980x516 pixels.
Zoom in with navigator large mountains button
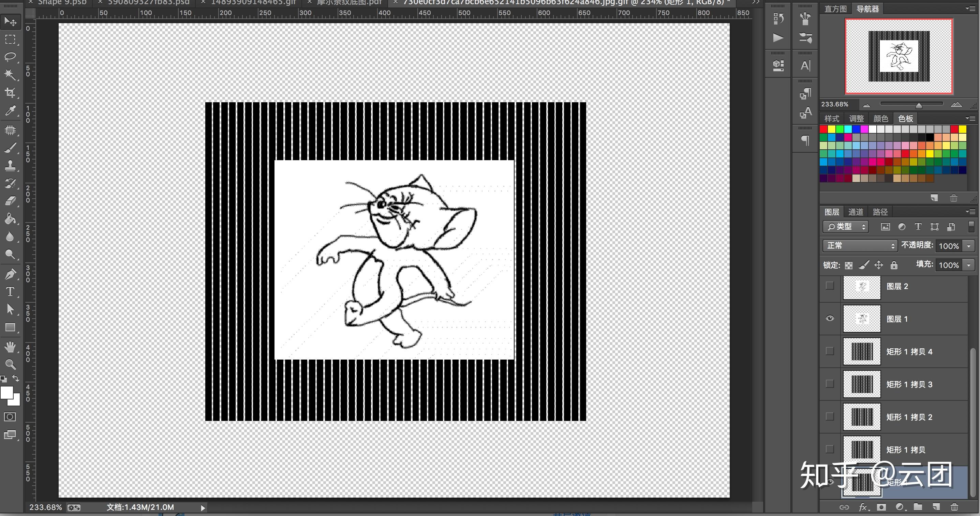[956, 105]
